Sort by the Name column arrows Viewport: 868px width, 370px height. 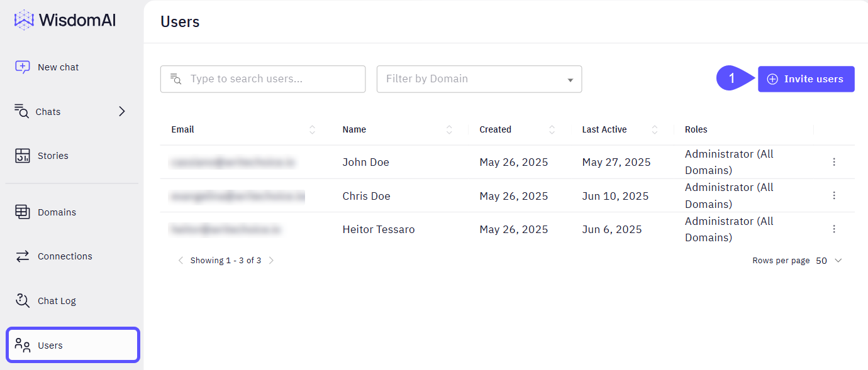coord(449,129)
